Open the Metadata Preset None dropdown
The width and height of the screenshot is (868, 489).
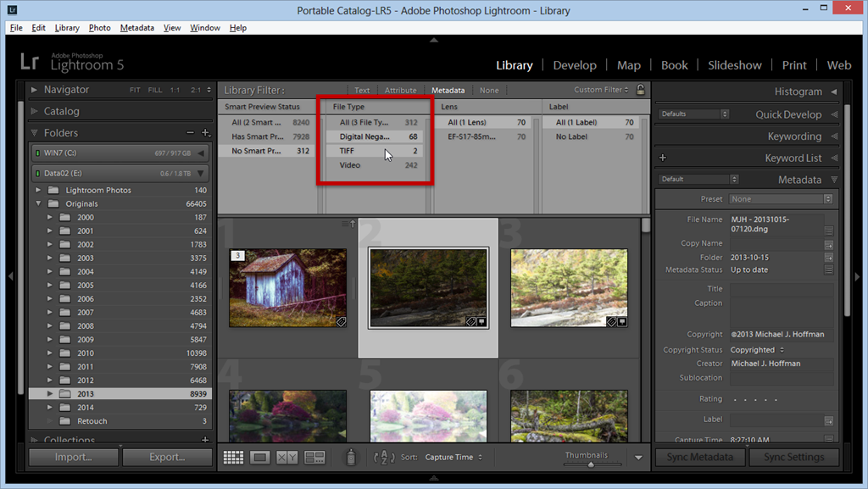[x=781, y=199]
